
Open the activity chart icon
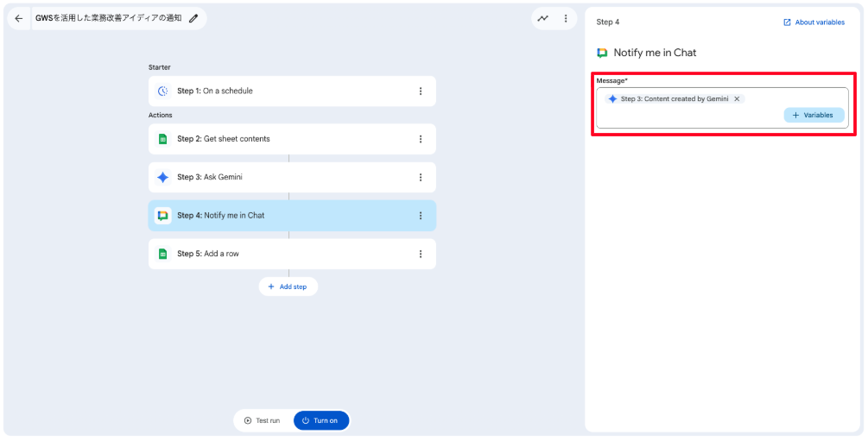[542, 18]
